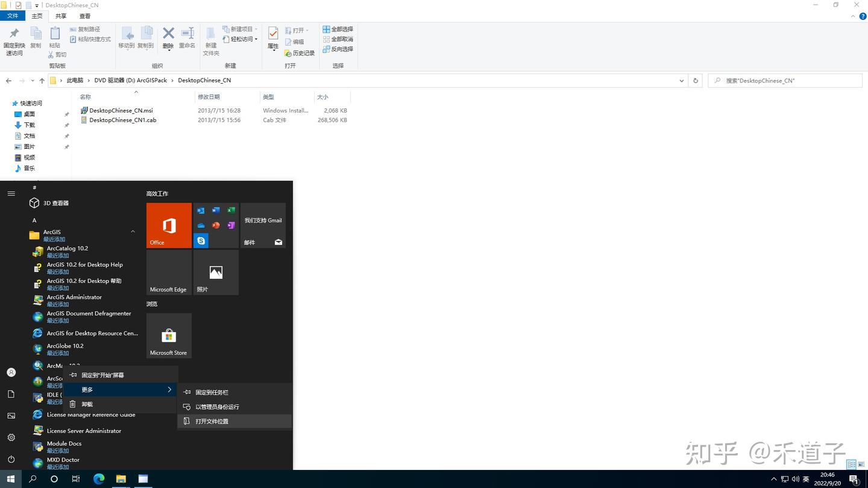Switch to the 查看 (View) ribbon tab
This screenshot has height=488, width=868.
(x=84, y=16)
